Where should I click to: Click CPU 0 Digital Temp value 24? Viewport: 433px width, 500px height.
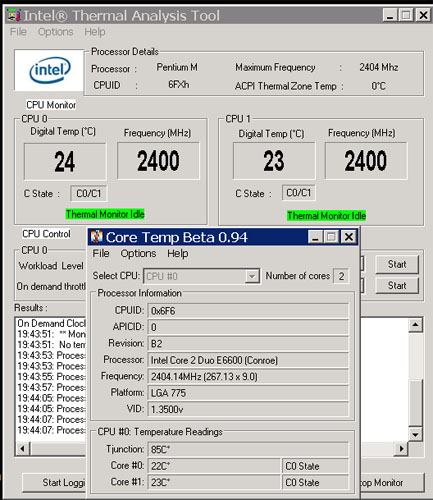[65, 162]
